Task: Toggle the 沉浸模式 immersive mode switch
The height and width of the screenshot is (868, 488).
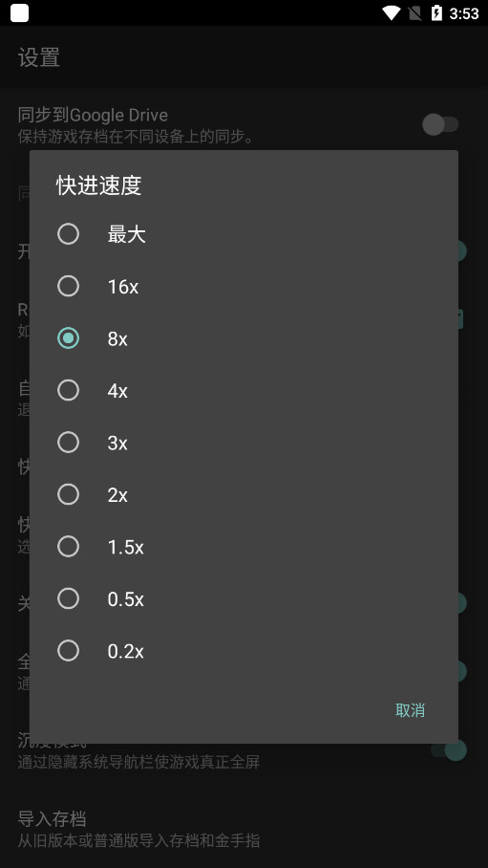Action: point(449,750)
